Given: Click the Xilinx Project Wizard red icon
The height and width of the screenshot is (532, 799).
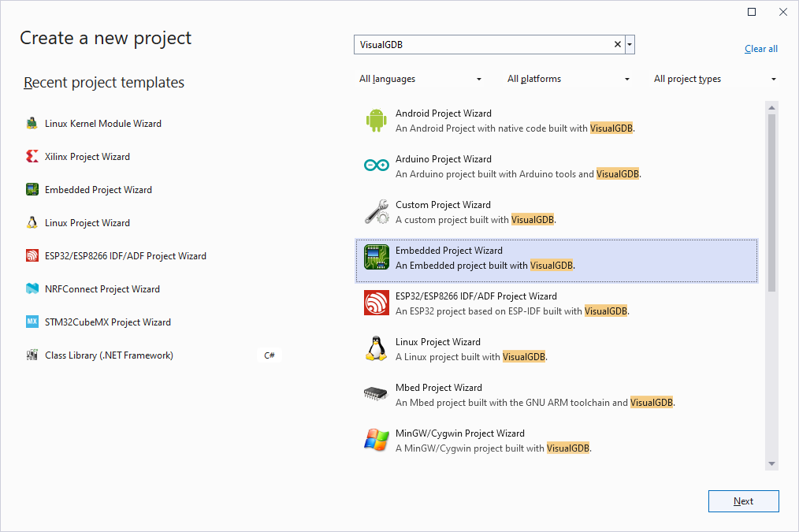Looking at the screenshot, I should point(32,156).
